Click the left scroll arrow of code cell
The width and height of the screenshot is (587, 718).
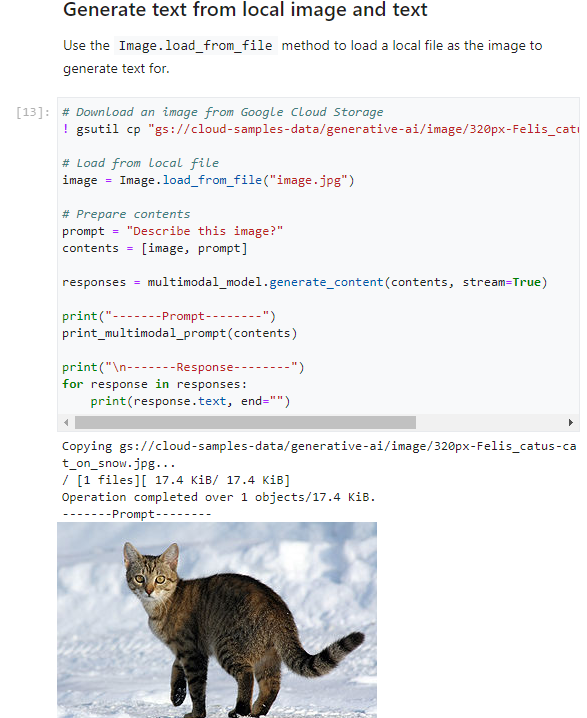(66, 422)
